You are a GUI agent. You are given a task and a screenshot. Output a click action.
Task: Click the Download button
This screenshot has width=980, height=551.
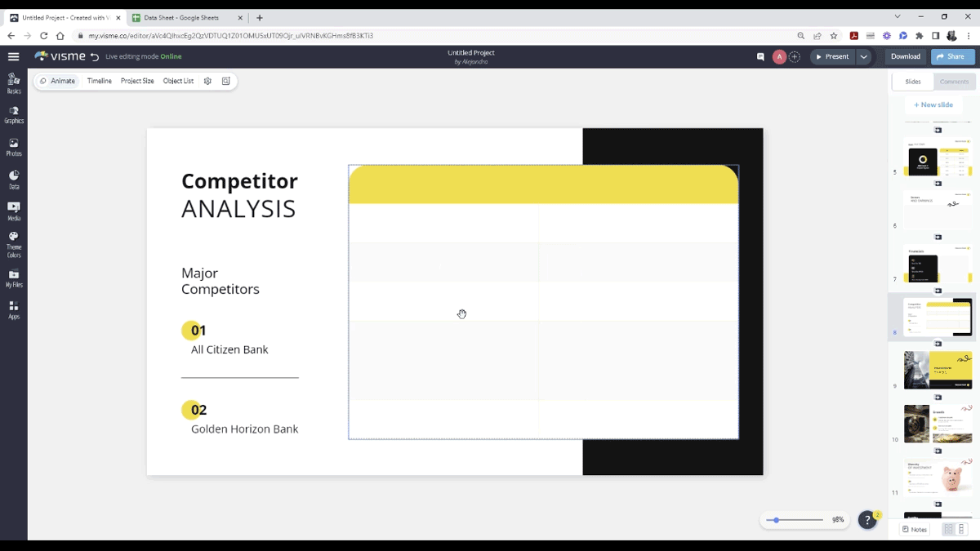pos(905,57)
